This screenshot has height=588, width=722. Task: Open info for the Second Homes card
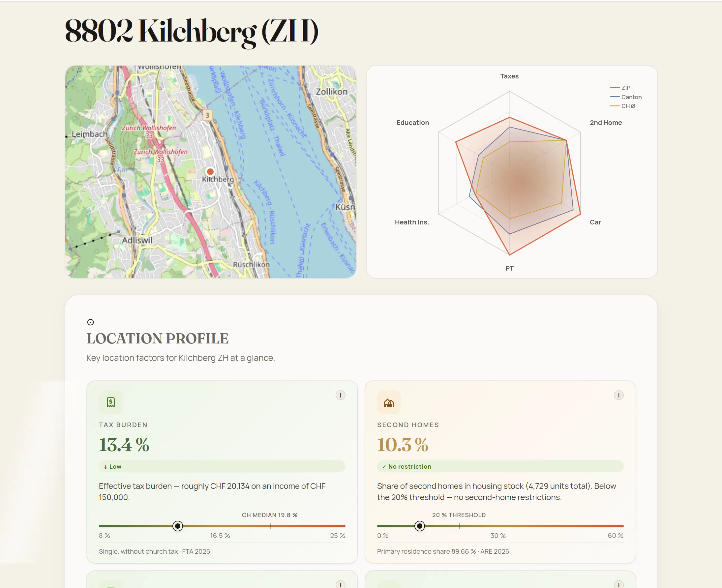tap(618, 395)
